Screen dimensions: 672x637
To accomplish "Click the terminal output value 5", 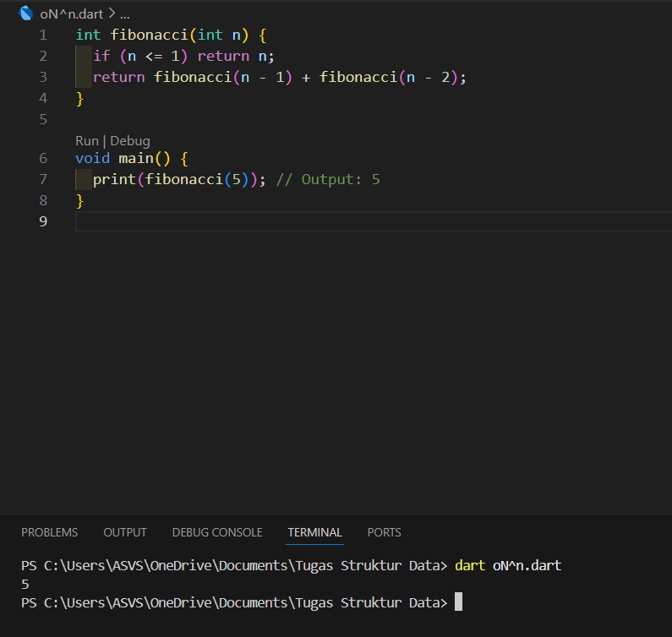I will [25, 585].
